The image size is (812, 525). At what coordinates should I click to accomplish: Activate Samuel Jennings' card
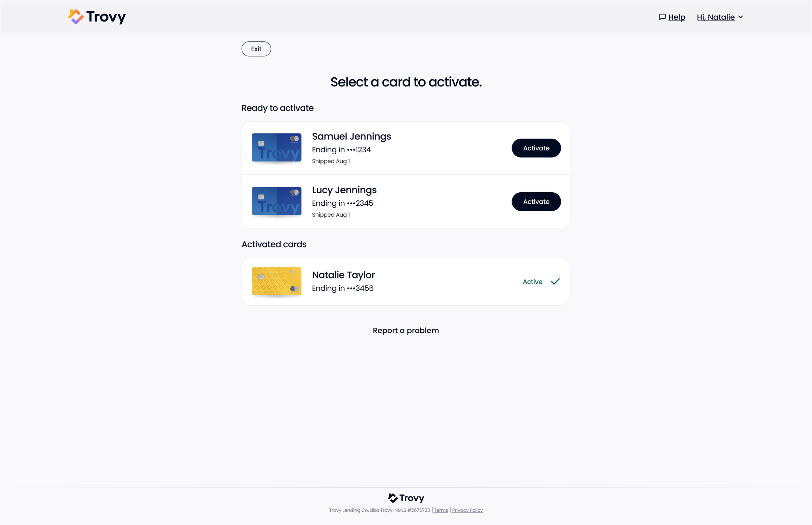tap(536, 148)
